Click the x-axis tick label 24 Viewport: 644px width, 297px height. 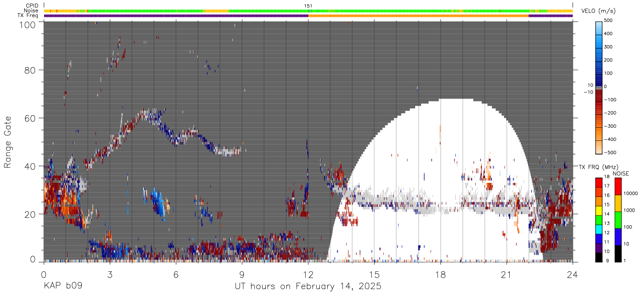573,274
